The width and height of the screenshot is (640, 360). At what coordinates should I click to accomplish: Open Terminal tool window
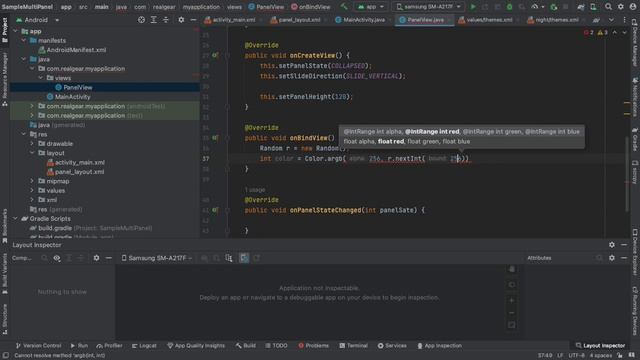click(353, 346)
